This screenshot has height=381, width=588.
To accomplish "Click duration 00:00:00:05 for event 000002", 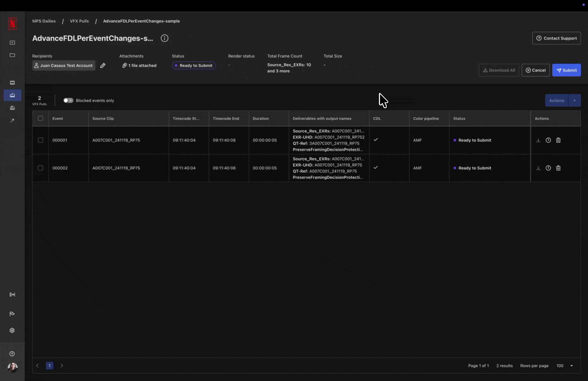I will pyautogui.click(x=265, y=168).
